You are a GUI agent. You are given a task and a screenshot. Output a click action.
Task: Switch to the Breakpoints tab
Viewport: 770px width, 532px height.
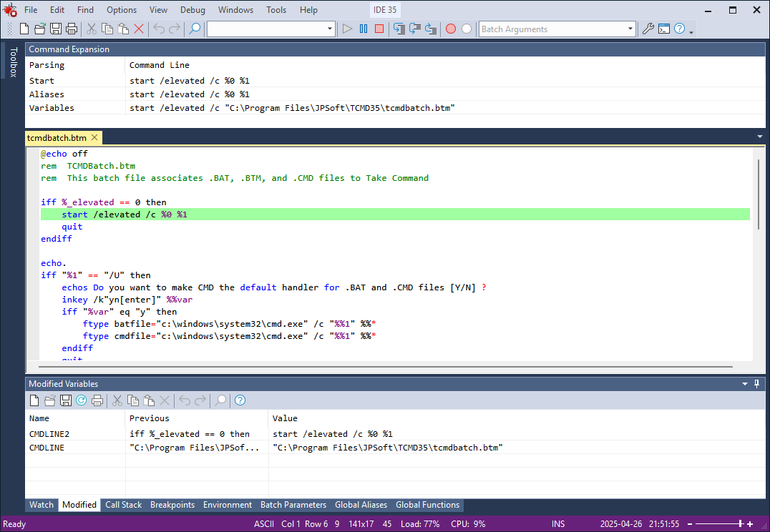coord(172,505)
